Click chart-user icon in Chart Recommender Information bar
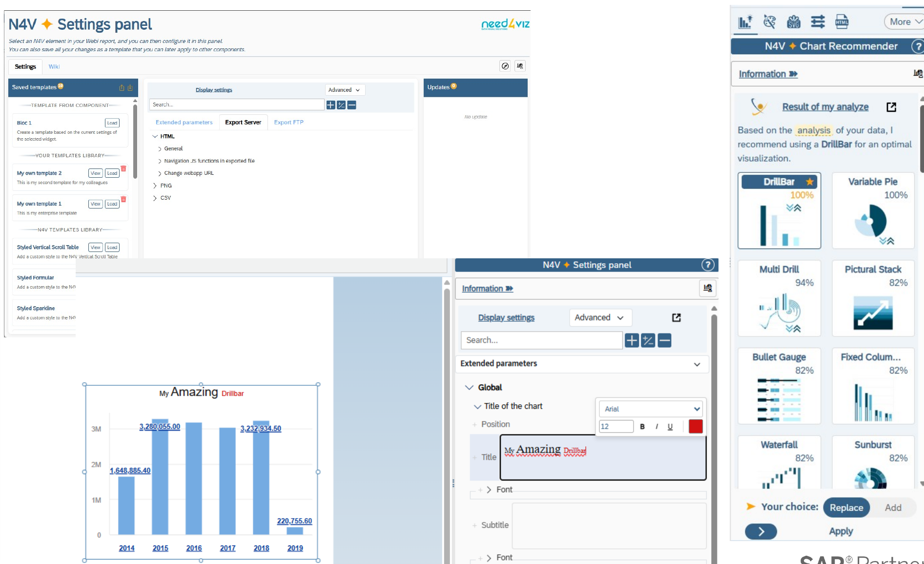 tap(918, 74)
